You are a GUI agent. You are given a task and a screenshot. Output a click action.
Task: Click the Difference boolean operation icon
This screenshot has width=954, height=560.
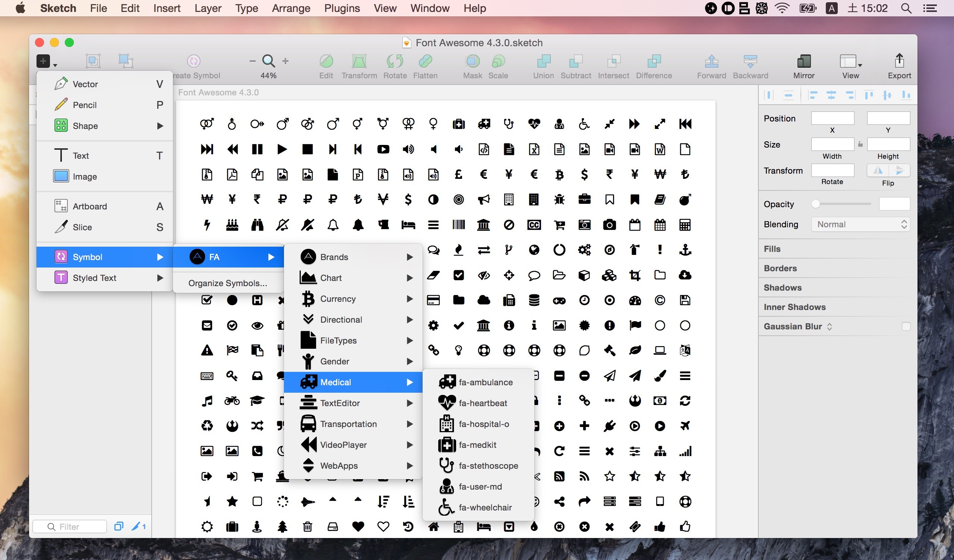pyautogui.click(x=654, y=61)
